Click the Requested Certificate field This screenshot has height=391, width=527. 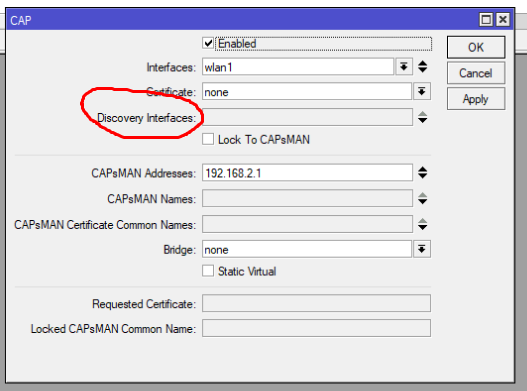316,303
